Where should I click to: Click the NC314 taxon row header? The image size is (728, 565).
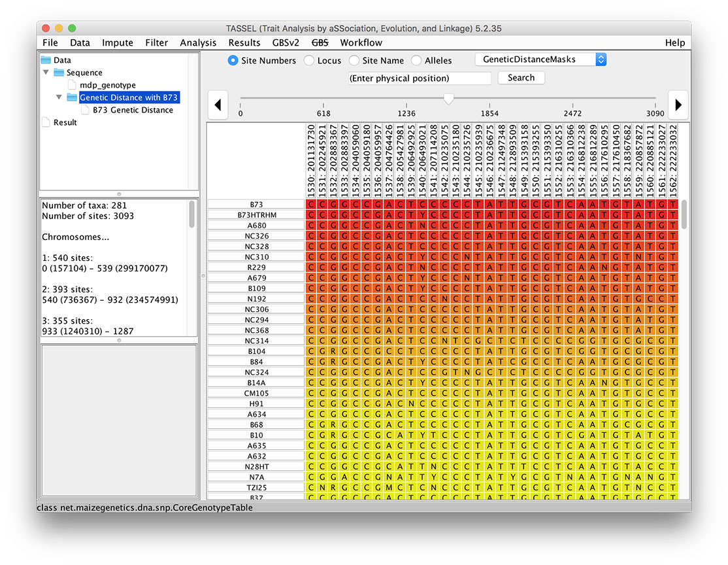pos(256,341)
